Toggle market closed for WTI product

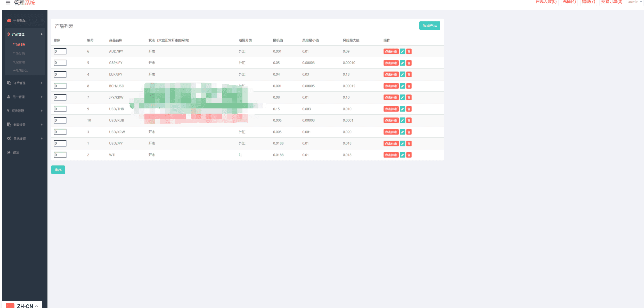(x=391, y=155)
